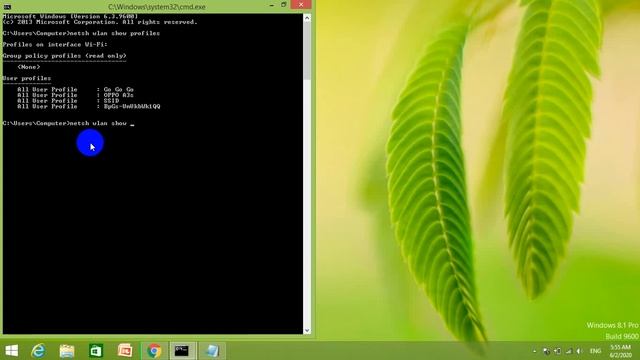640x360 pixels.
Task: Open File Explorer from the taskbar
Action: pos(67,351)
